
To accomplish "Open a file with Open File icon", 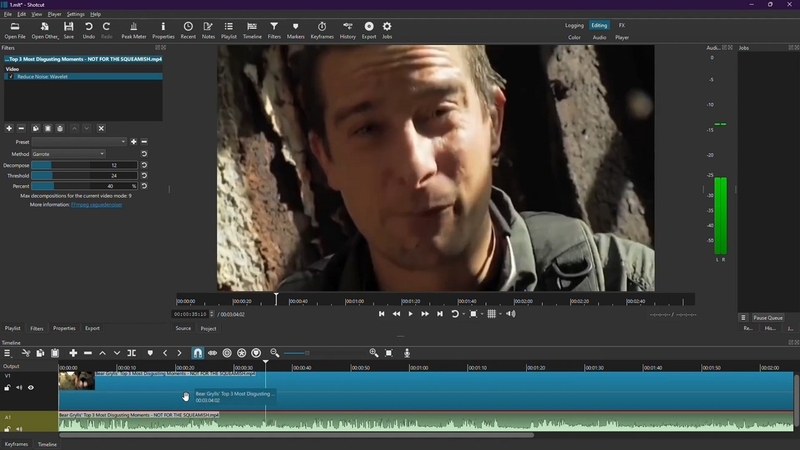I will click(15, 30).
